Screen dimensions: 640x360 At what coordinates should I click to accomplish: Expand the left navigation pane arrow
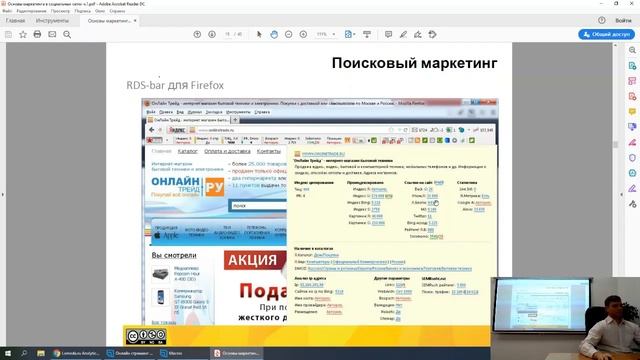(2, 195)
